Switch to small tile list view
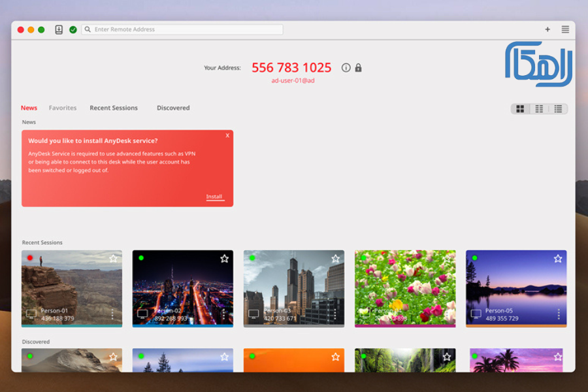588x392 pixels. tap(539, 109)
